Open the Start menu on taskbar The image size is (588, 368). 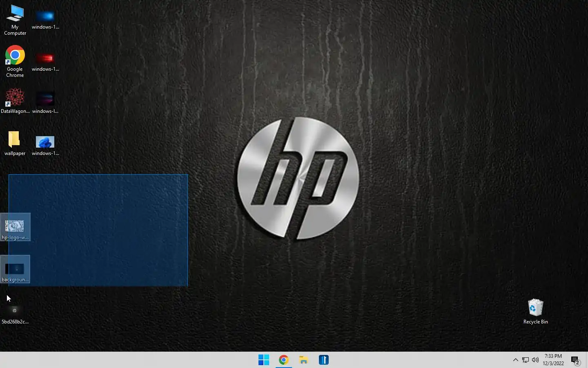click(264, 360)
